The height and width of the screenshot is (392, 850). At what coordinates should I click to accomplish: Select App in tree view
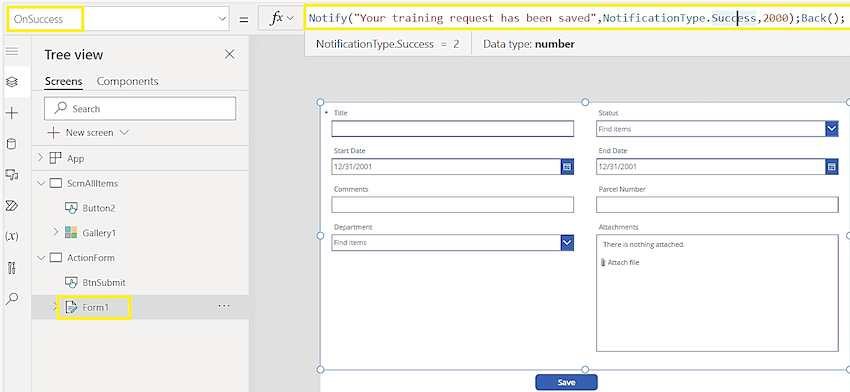click(76, 159)
